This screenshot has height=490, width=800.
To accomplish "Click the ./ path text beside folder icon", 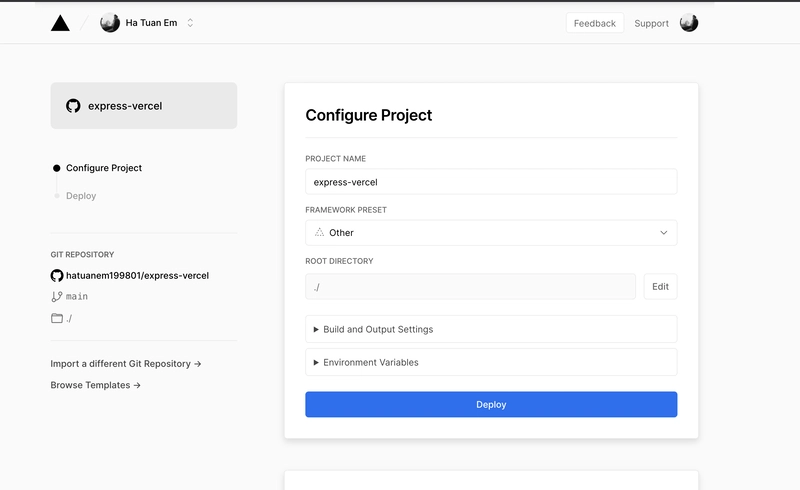I will coord(69,318).
